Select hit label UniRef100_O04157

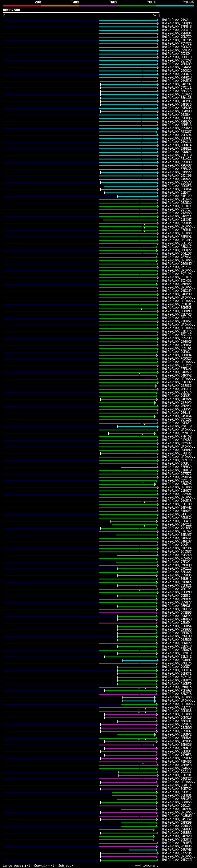177,254
